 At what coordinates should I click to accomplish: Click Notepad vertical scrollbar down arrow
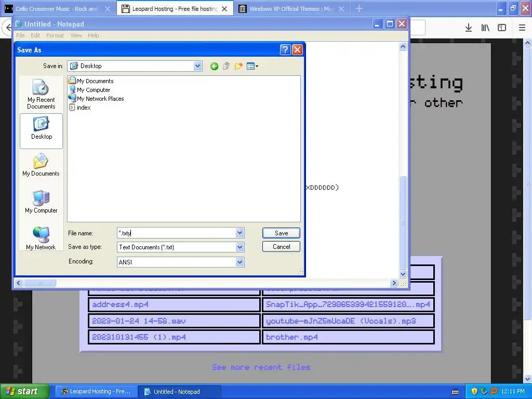coord(403,274)
